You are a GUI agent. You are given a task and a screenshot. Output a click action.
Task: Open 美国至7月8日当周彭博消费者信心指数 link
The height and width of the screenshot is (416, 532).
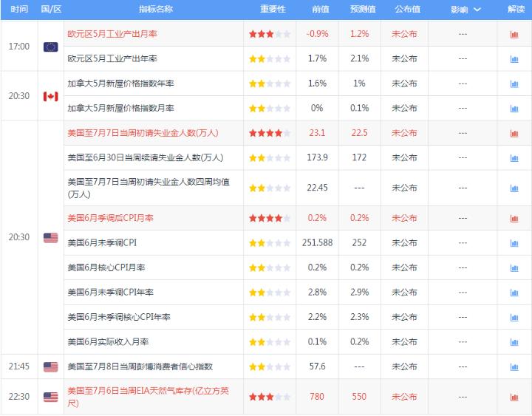pyautogui.click(x=140, y=366)
